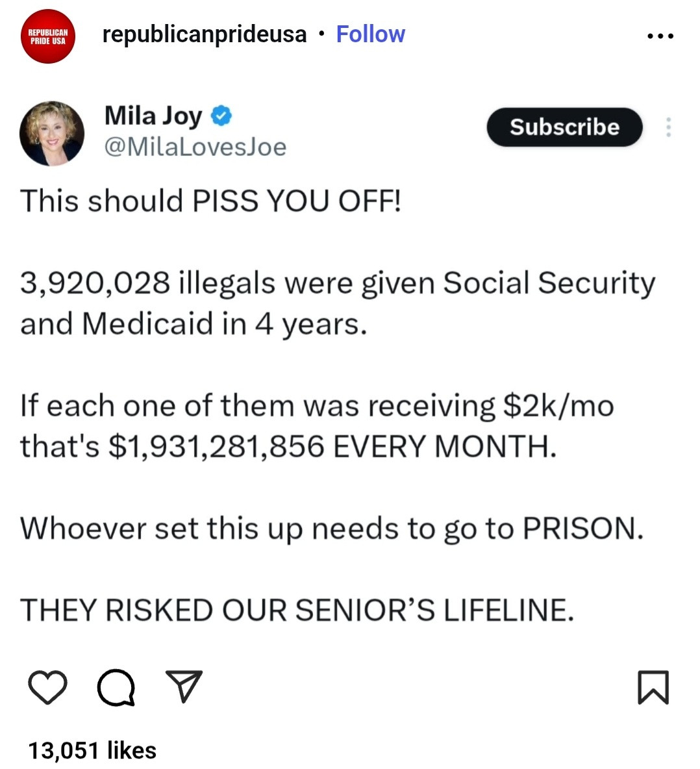Click Mila Joy's blue verified badge

(221, 116)
